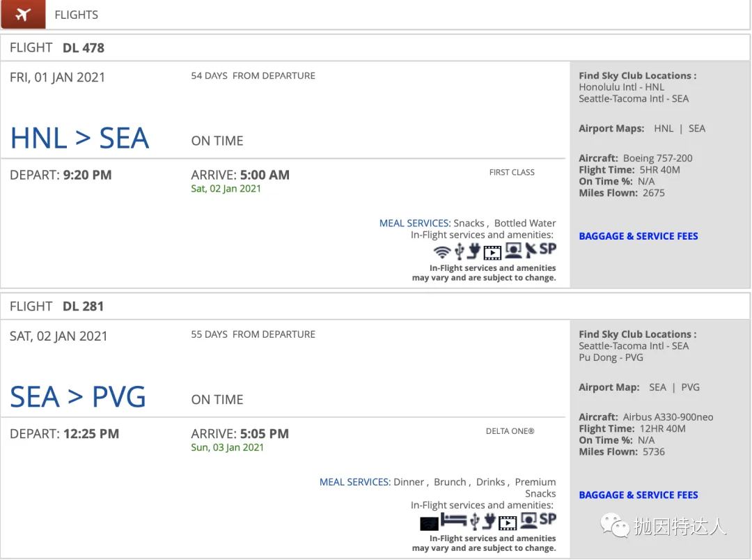Open the PVG airport map link
Viewport: 752px width, 560px height.
coord(690,387)
